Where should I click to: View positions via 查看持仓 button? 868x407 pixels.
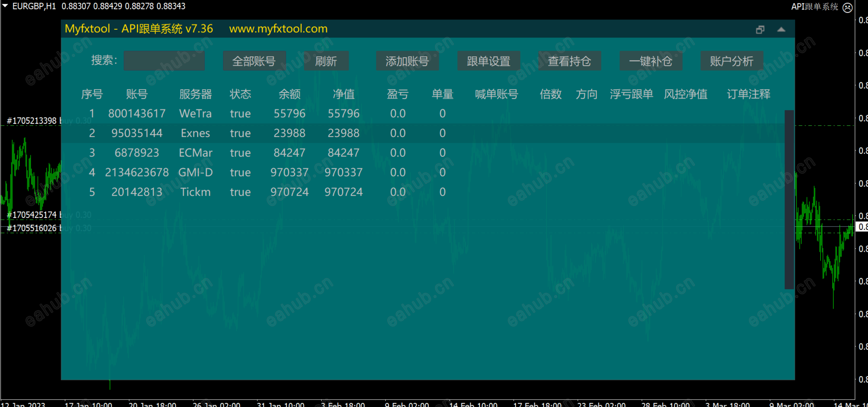tap(570, 61)
